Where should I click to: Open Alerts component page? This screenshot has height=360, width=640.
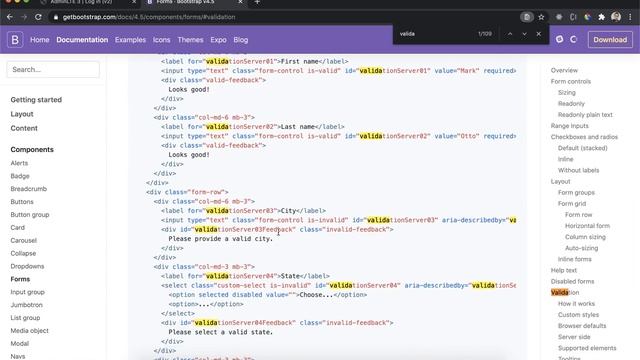pyautogui.click(x=19, y=163)
